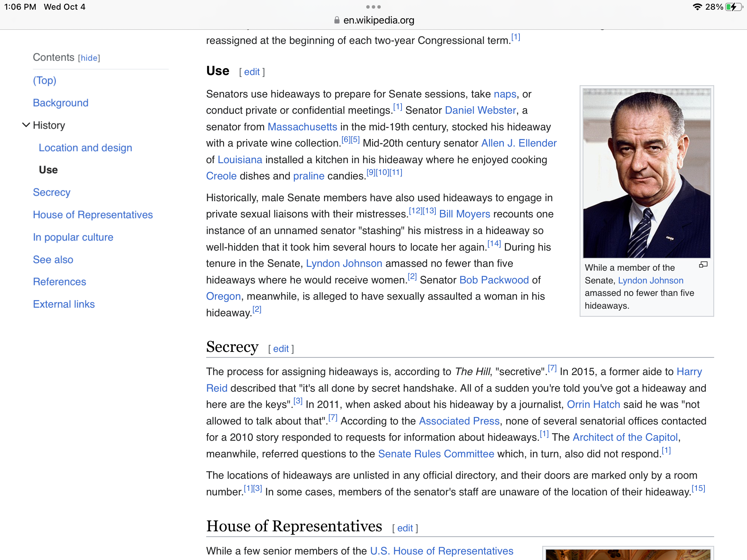747x560 pixels.
Task: Tap citation [3] after here are the keys
Action: point(298,401)
